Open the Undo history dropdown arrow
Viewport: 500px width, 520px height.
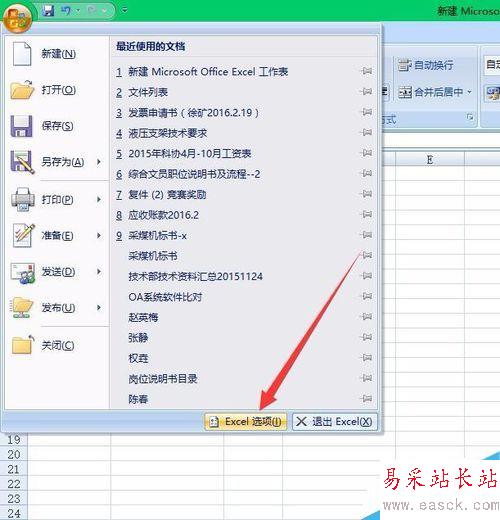[x=78, y=11]
